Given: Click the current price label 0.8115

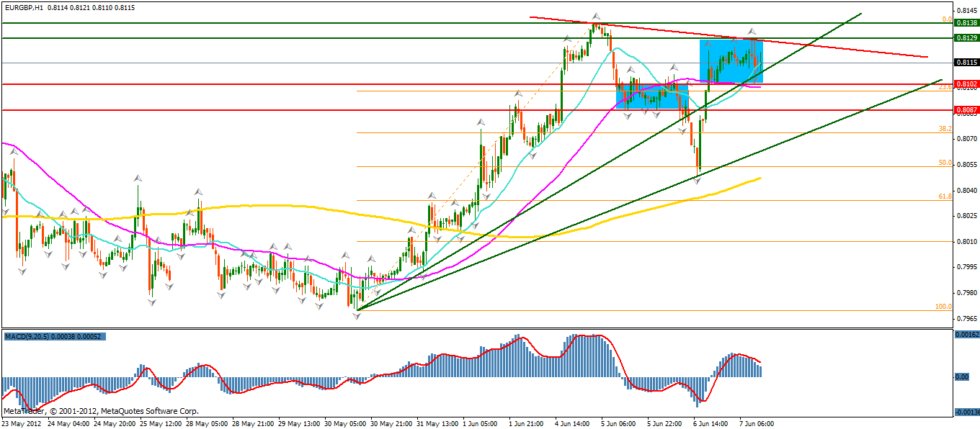Looking at the screenshot, I should [965, 63].
